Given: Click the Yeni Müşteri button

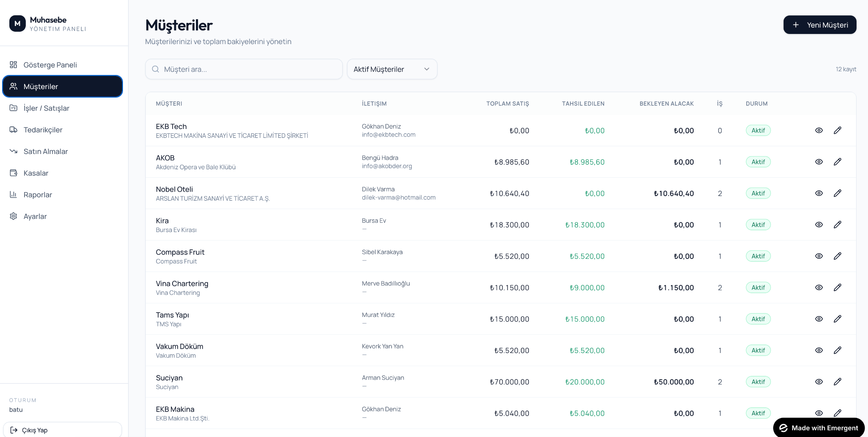Looking at the screenshot, I should coord(820,25).
